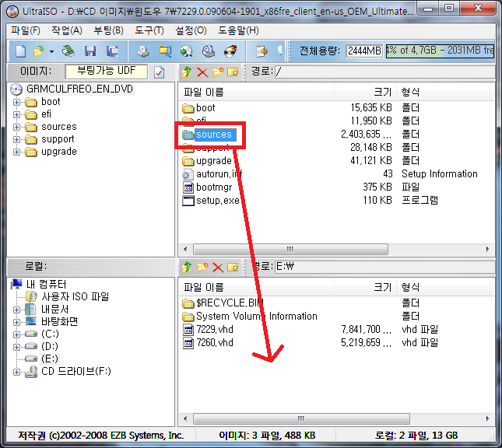This screenshot has width=502, height=448.
Task: Select 내 컴퓨터 in local tree
Action: (46, 284)
